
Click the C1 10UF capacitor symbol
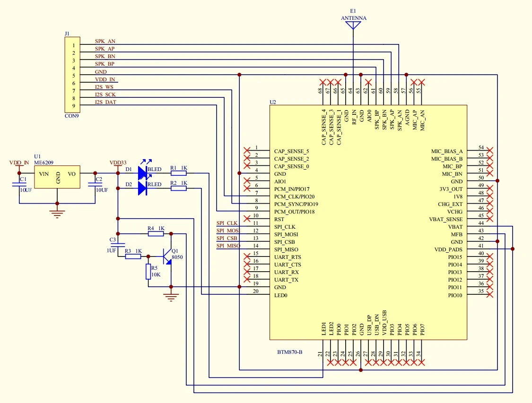19,184
